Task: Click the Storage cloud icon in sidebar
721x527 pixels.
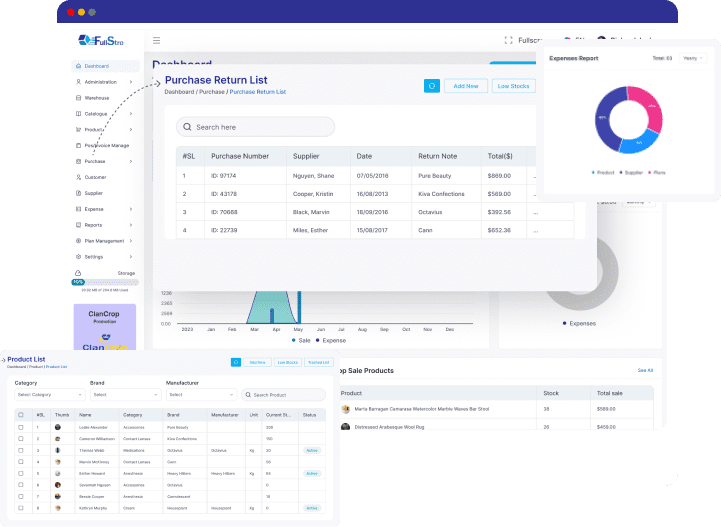Action: click(x=78, y=272)
